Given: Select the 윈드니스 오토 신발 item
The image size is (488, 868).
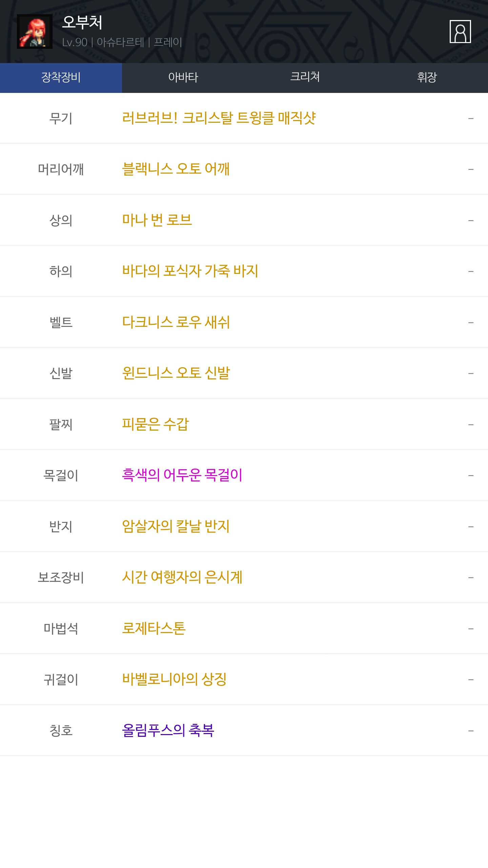Looking at the screenshot, I should 176,373.
